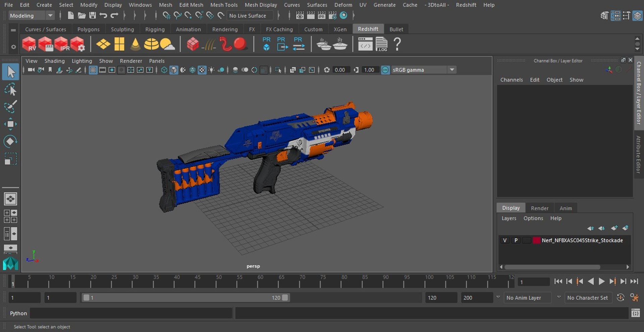This screenshot has width=644, height=332.
Task: Open the viewport Shading menu
Action: point(54,61)
